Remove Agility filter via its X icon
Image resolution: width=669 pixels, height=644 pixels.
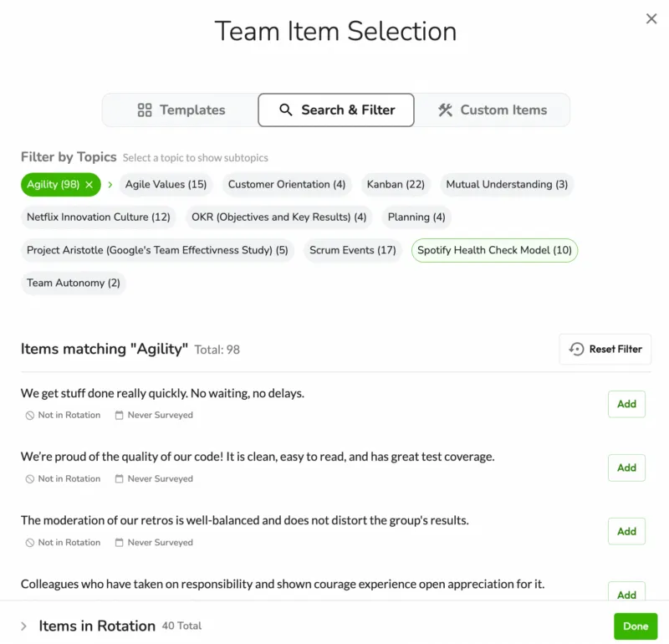tap(89, 185)
